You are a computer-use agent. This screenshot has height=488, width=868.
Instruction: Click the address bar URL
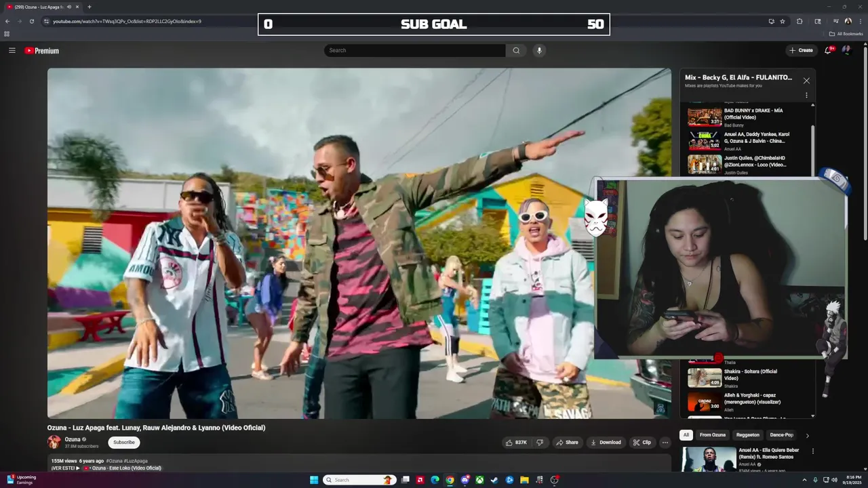click(127, 21)
